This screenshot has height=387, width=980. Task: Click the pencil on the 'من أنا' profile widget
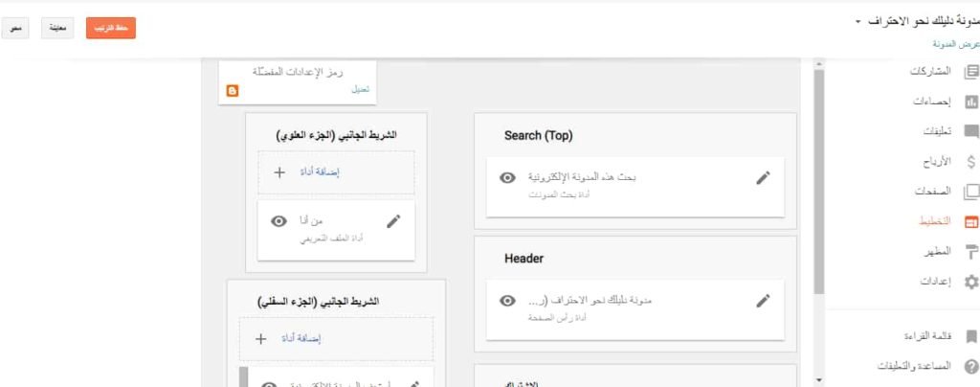[x=393, y=221]
